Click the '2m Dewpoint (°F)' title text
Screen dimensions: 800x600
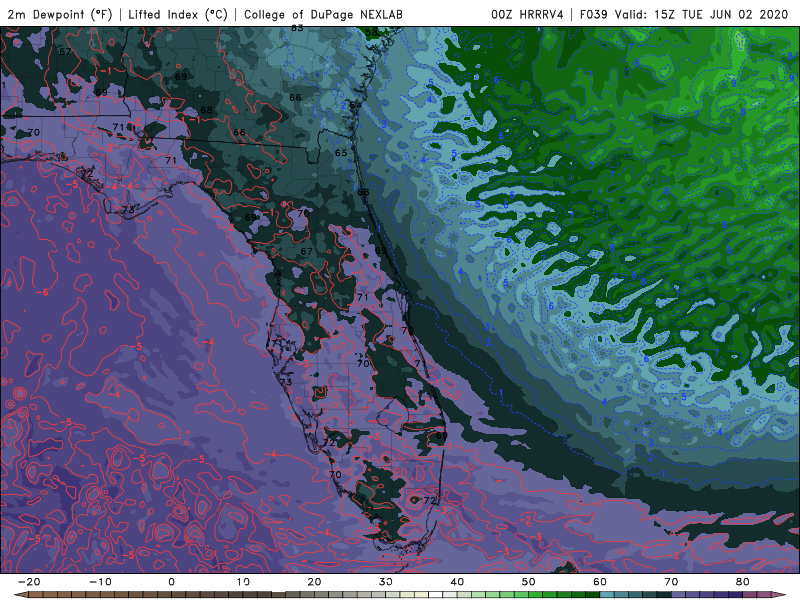[x=60, y=14]
